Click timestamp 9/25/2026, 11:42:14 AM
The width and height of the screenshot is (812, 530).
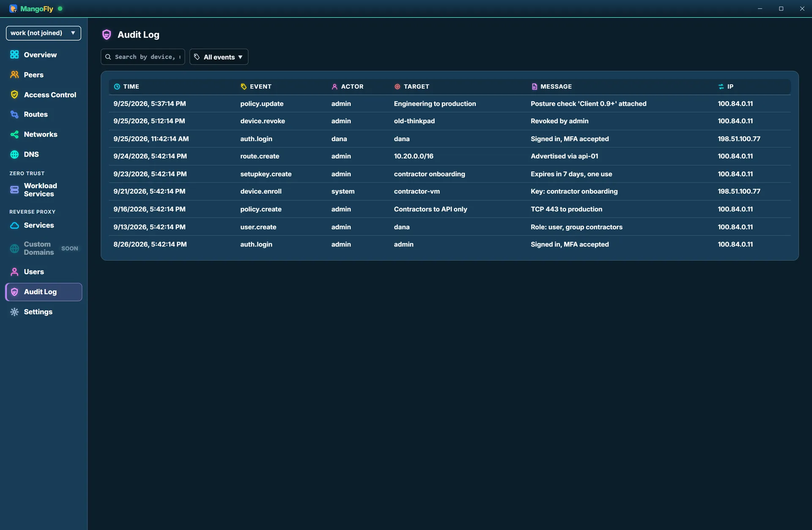151,139
